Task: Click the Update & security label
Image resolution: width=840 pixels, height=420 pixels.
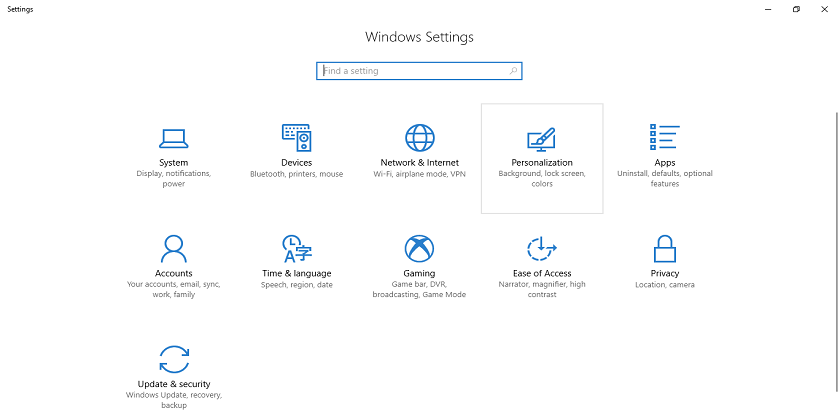Action: (174, 384)
